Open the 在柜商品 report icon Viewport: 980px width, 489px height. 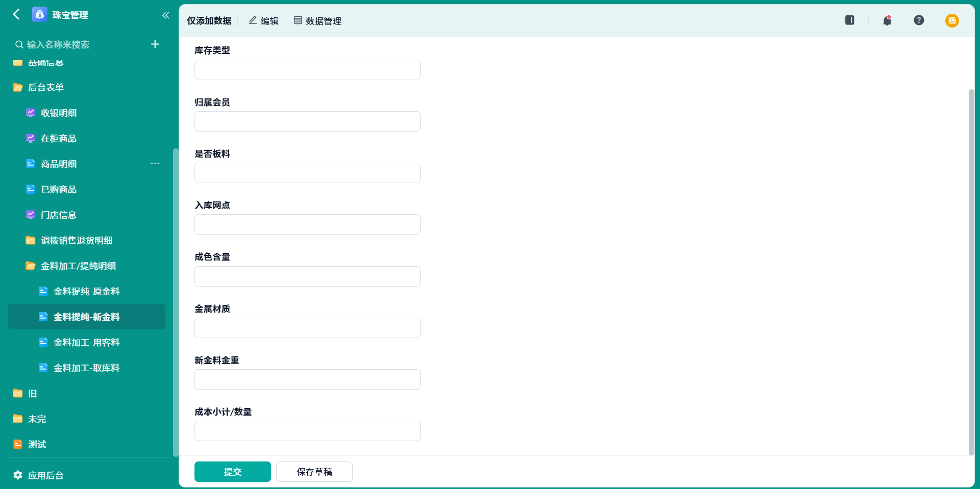pyautogui.click(x=31, y=138)
